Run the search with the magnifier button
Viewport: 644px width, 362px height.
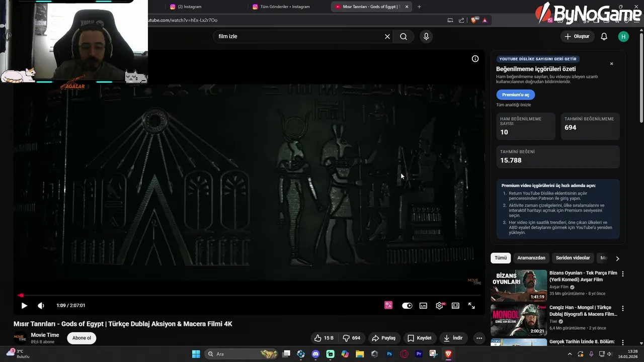pyautogui.click(x=404, y=36)
